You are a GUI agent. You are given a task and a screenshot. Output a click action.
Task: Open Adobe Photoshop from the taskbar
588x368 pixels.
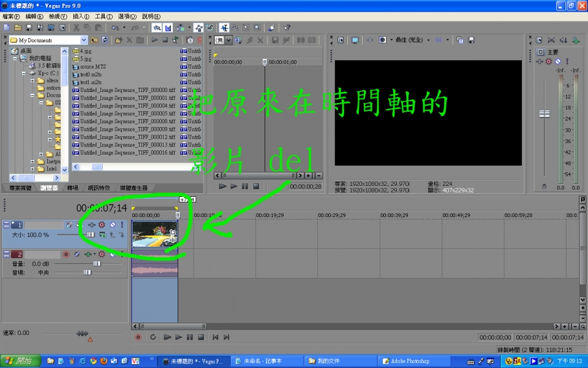[x=409, y=361]
